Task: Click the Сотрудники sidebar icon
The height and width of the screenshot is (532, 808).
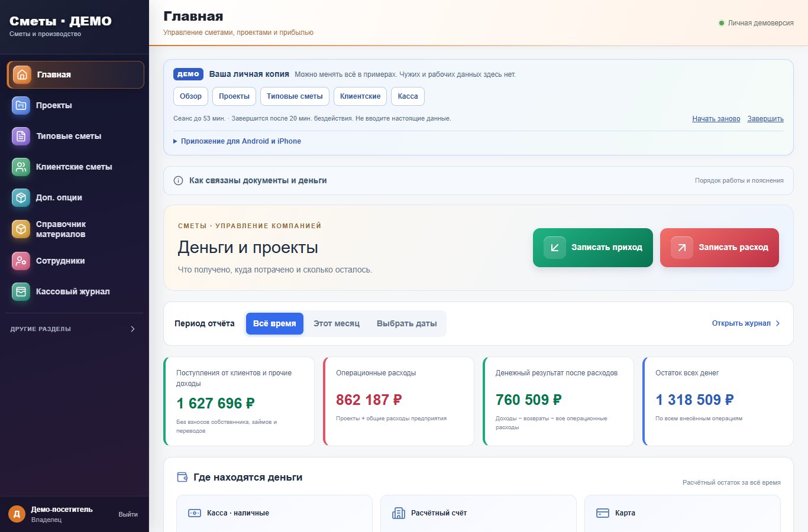Action: point(21,261)
